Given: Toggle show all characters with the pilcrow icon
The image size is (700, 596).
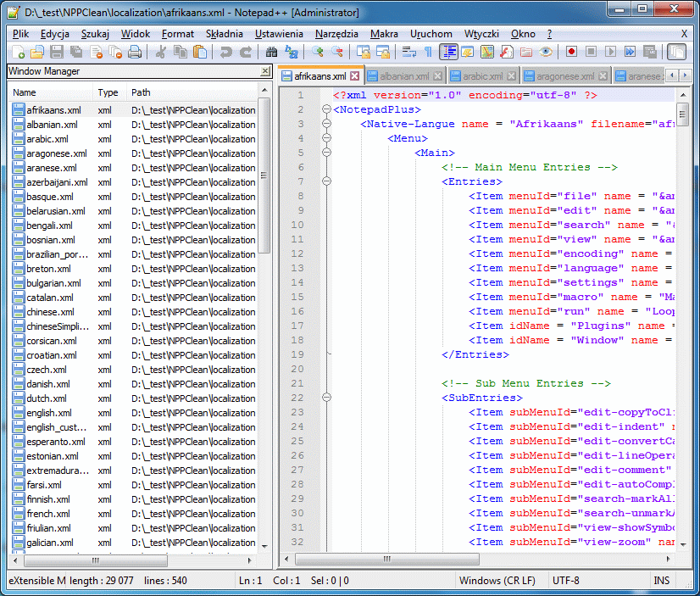Looking at the screenshot, I should 428,53.
